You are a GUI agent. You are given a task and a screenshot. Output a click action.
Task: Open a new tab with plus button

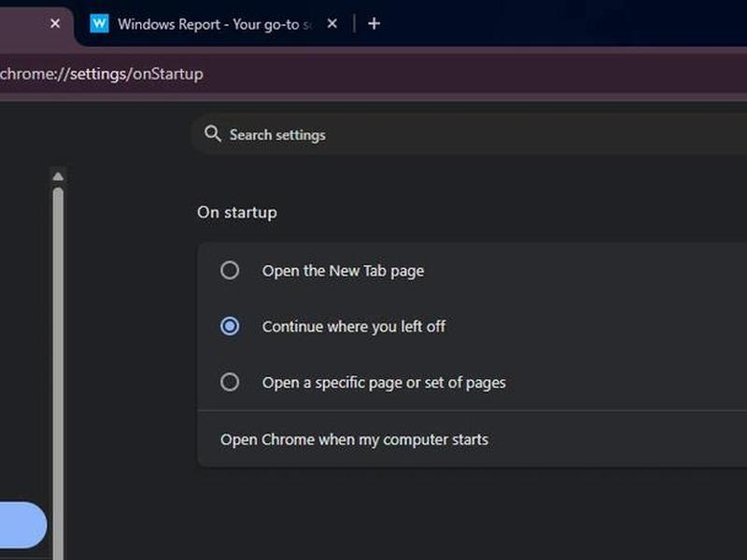click(374, 23)
